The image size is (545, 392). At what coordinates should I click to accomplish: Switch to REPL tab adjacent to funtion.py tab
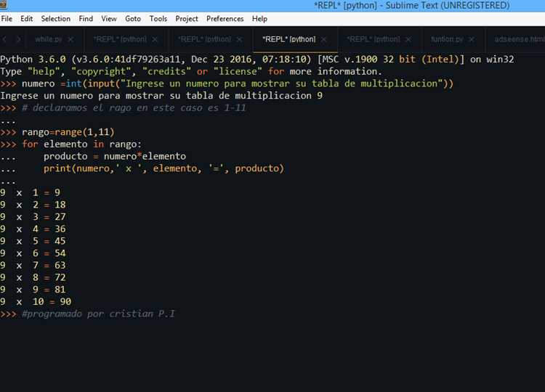coord(374,39)
